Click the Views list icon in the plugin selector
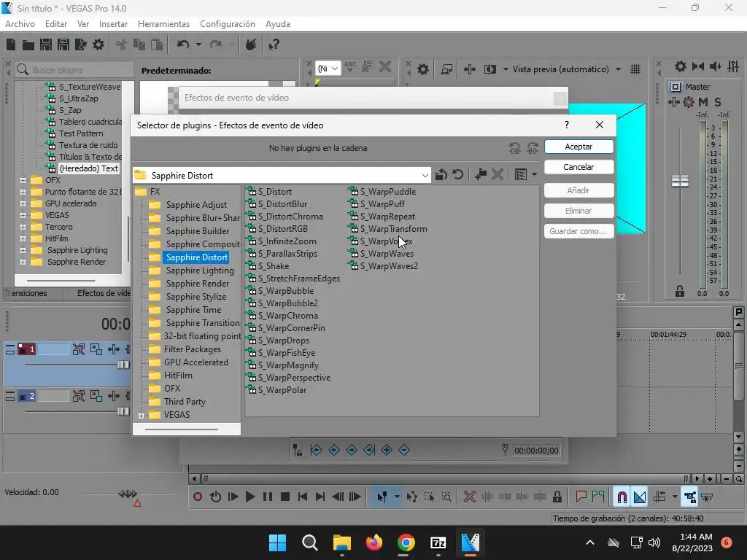Image resolution: width=747 pixels, height=560 pixels. [x=521, y=175]
